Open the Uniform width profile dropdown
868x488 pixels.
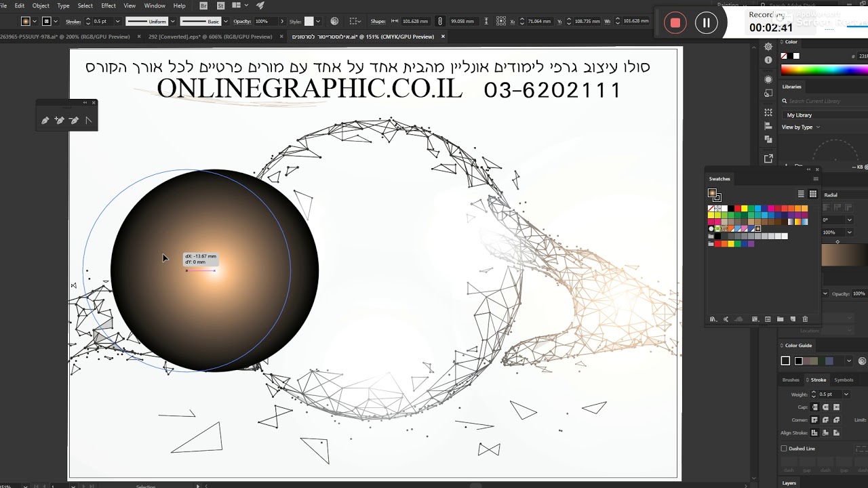pos(172,21)
